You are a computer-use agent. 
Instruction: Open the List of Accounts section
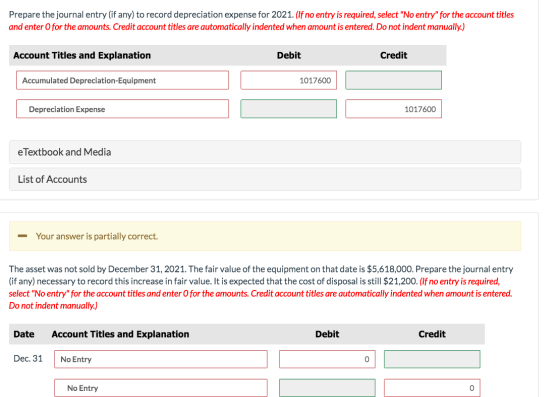click(265, 179)
